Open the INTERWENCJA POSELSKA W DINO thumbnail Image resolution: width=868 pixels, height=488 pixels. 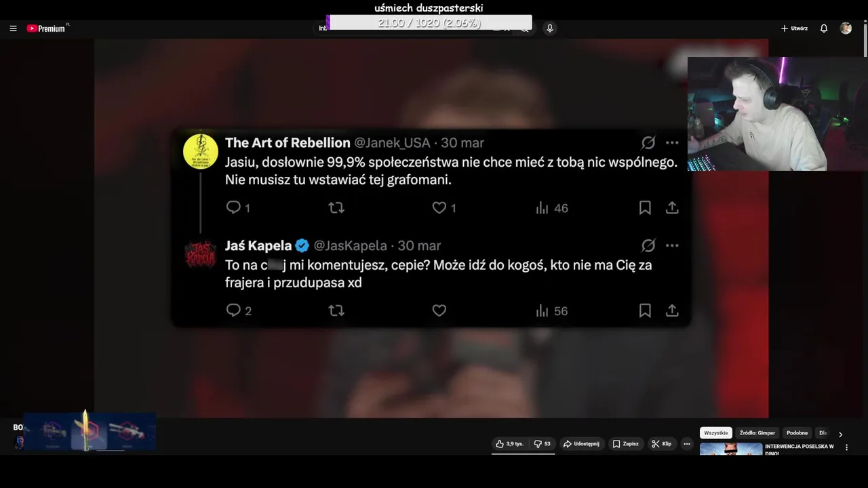pyautogui.click(x=731, y=449)
